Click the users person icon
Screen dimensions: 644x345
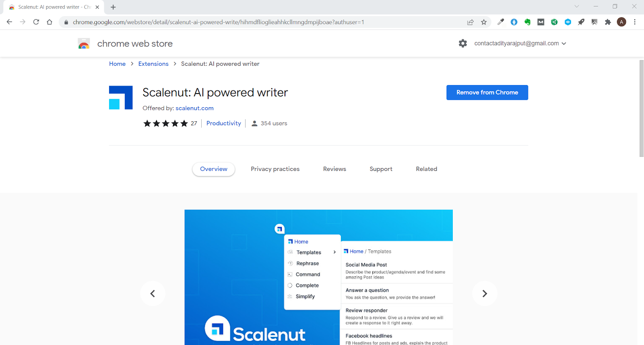(x=254, y=123)
